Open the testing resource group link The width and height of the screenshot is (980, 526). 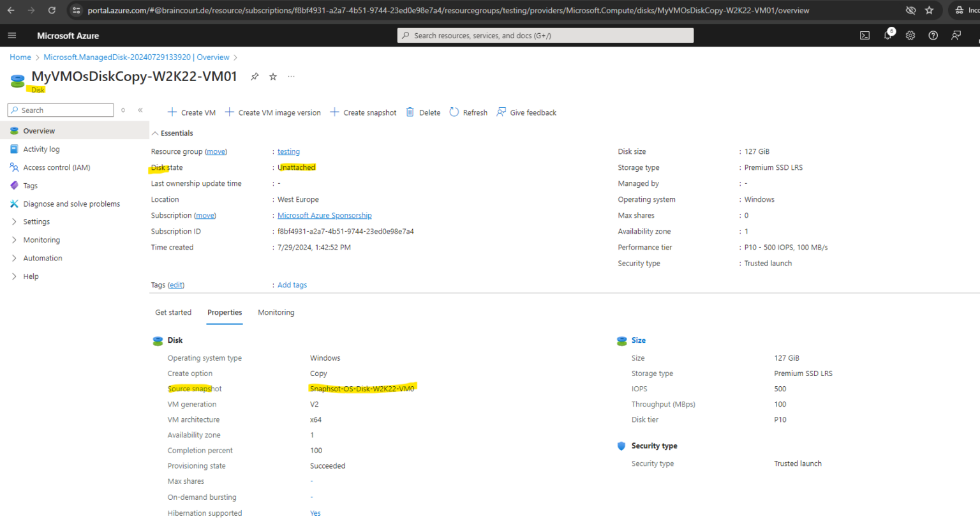tap(288, 151)
